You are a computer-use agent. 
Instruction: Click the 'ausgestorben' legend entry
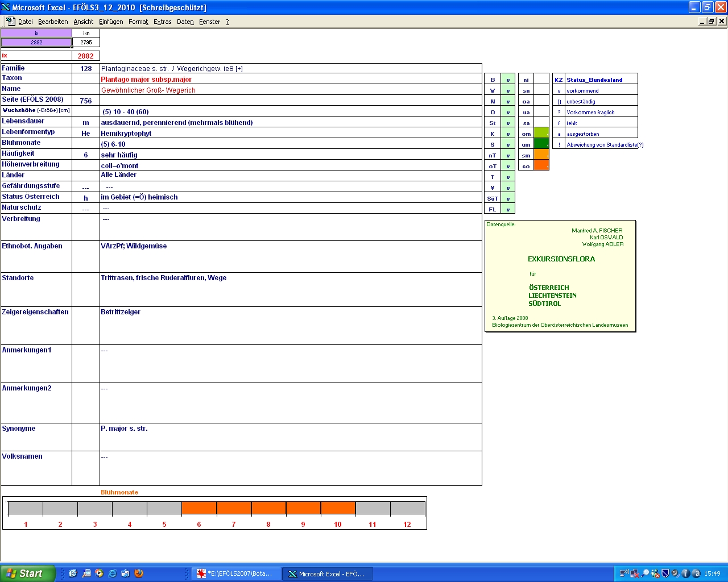601,134
